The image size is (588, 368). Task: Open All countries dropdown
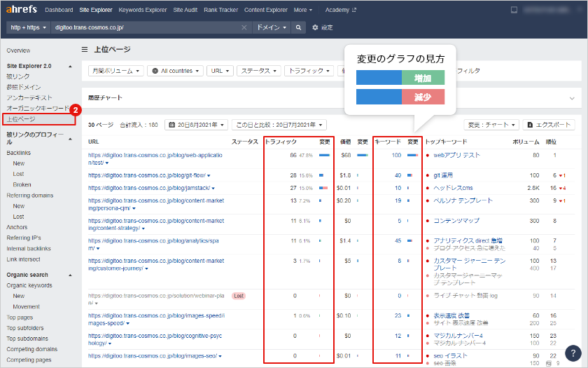(176, 71)
